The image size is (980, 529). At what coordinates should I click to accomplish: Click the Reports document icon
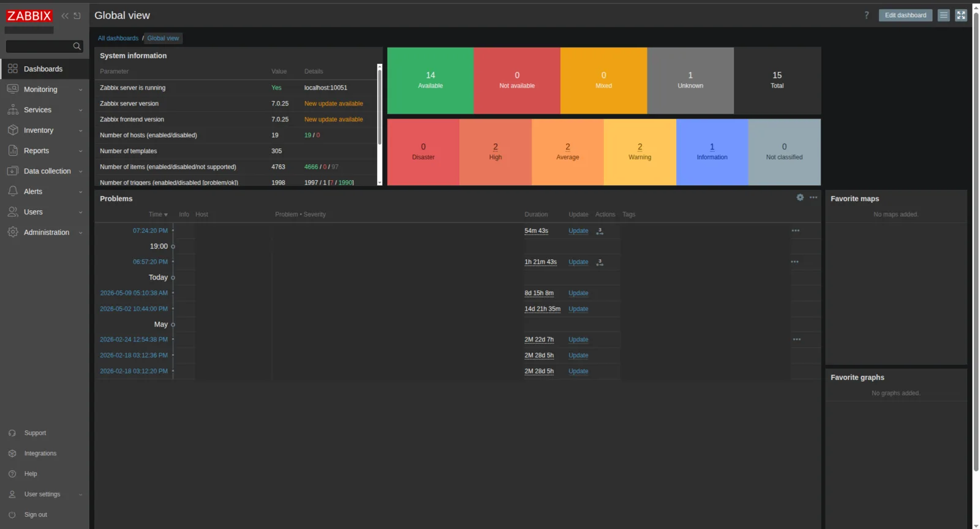tap(13, 150)
